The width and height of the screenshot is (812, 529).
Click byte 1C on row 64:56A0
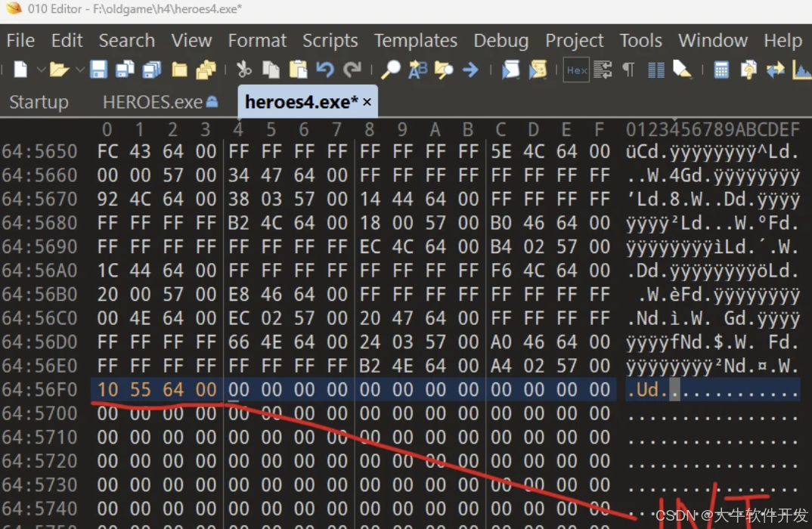click(x=107, y=271)
